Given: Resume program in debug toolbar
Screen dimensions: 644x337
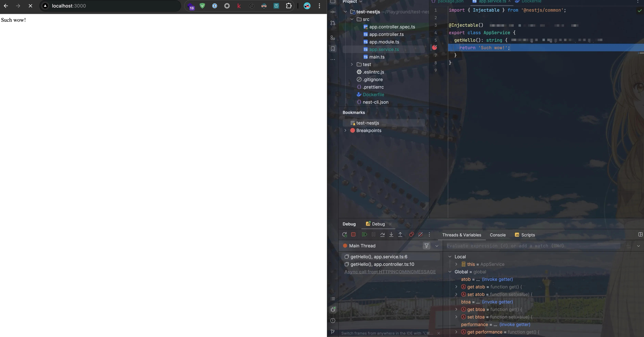Looking at the screenshot, I should [x=364, y=235].
